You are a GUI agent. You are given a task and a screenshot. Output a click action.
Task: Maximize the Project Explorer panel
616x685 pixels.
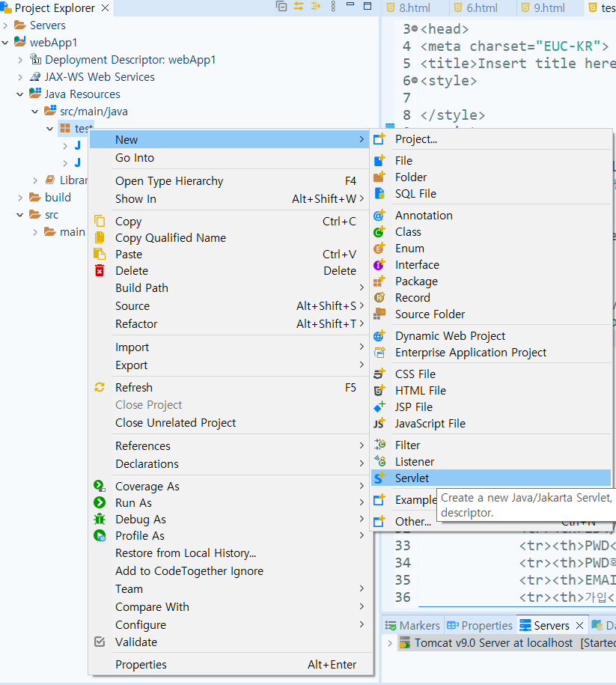(368, 6)
